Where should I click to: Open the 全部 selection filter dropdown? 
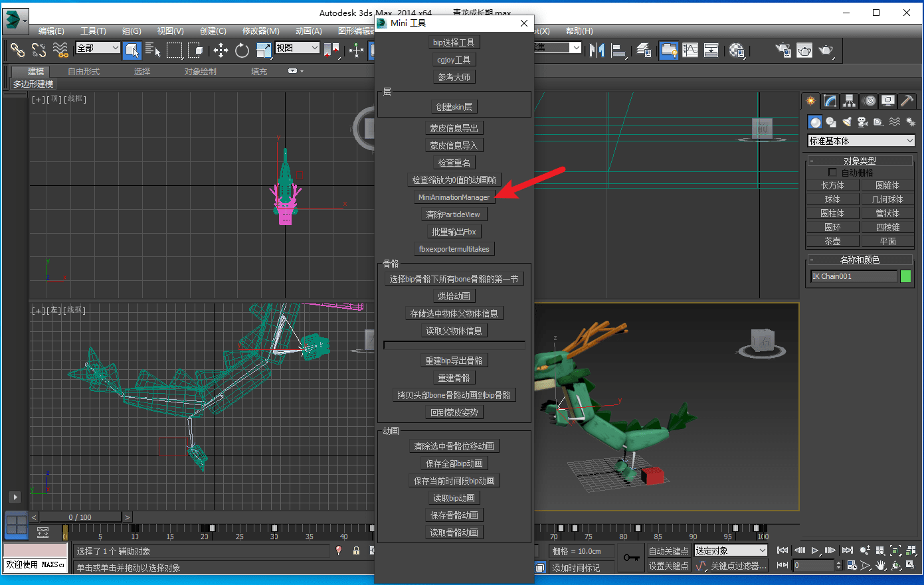[98, 48]
